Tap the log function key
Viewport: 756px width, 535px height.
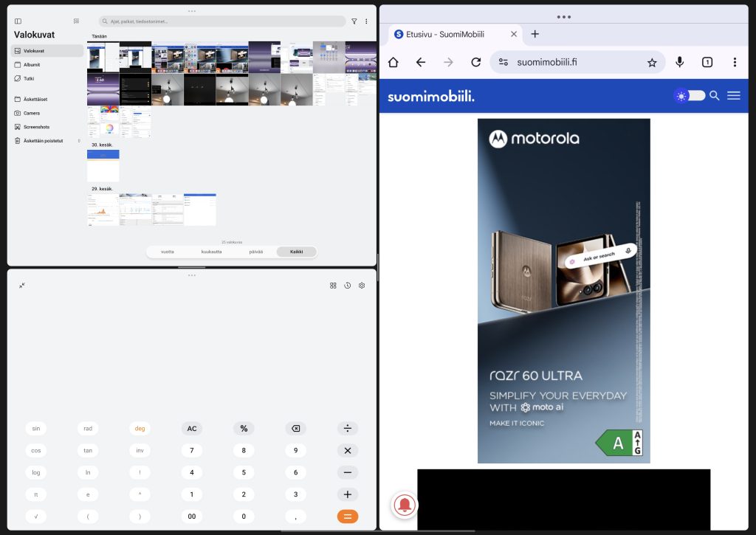click(36, 472)
